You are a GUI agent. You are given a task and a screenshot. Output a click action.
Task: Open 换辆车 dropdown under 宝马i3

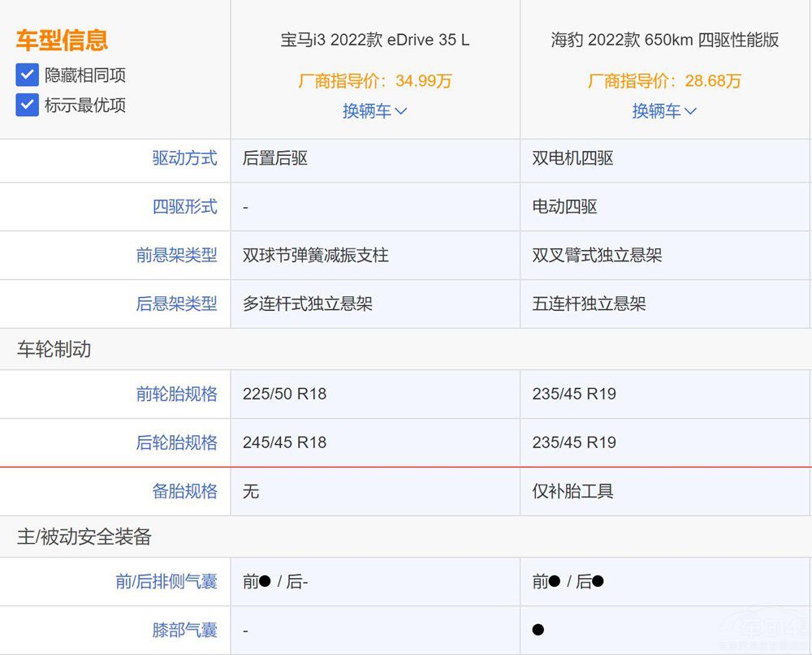pyautogui.click(x=374, y=111)
